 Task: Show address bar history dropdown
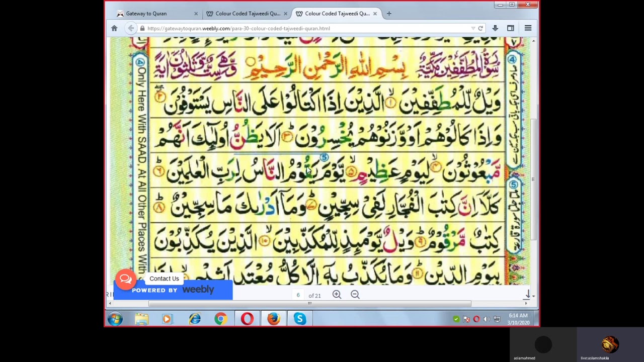click(473, 28)
